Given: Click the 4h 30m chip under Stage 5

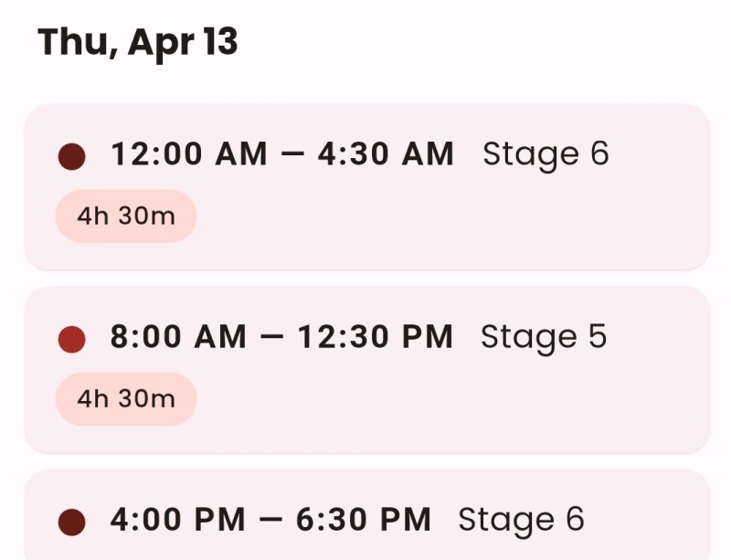Looking at the screenshot, I should pos(126,399).
